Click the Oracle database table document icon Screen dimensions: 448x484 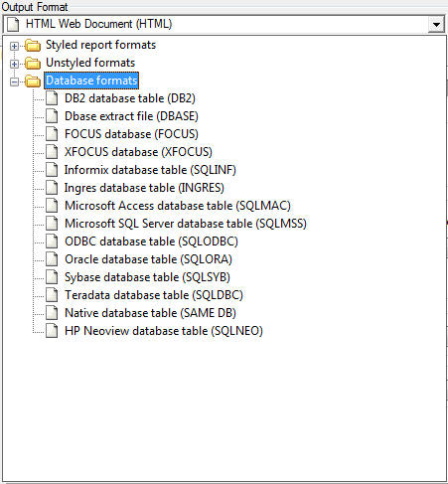pyautogui.click(x=52, y=259)
